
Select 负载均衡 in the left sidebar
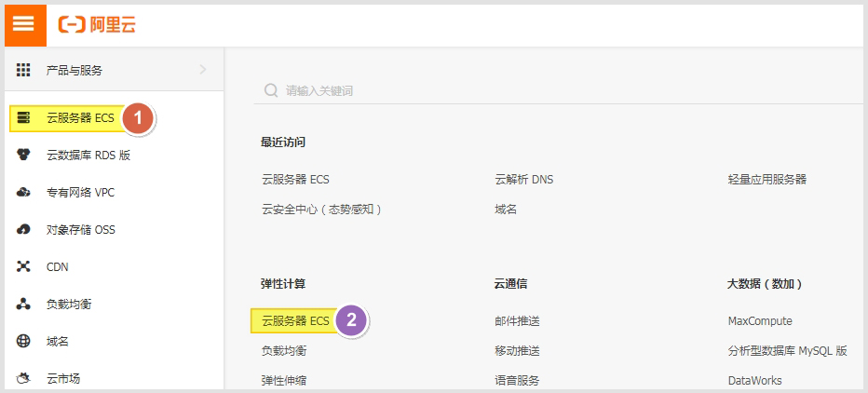(x=69, y=304)
